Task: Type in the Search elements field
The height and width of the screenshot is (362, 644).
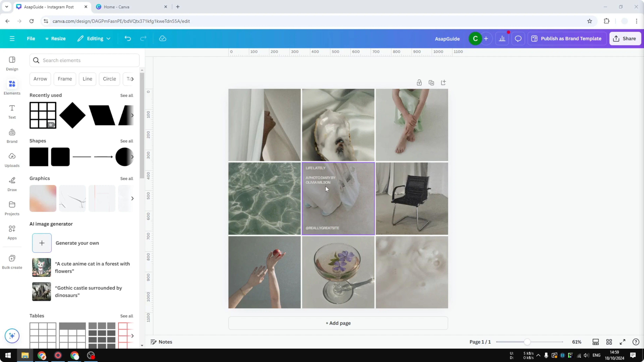Action: click(x=85, y=60)
